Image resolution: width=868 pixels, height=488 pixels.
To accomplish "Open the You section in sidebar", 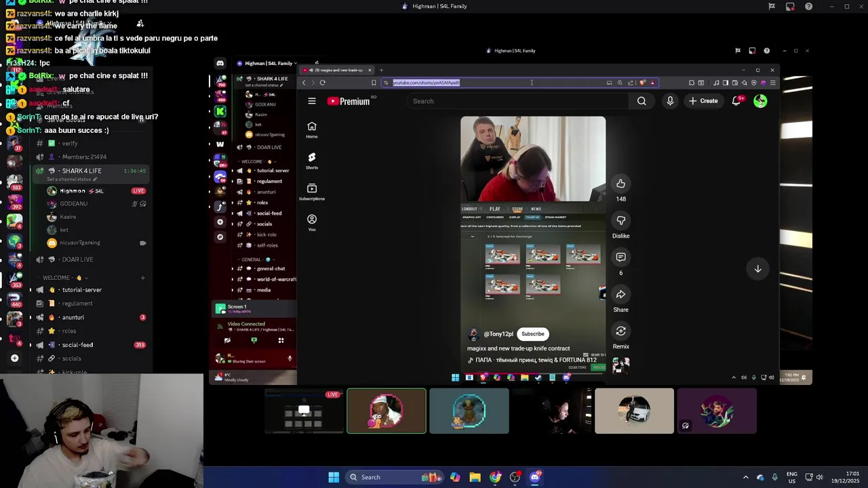I will (312, 223).
